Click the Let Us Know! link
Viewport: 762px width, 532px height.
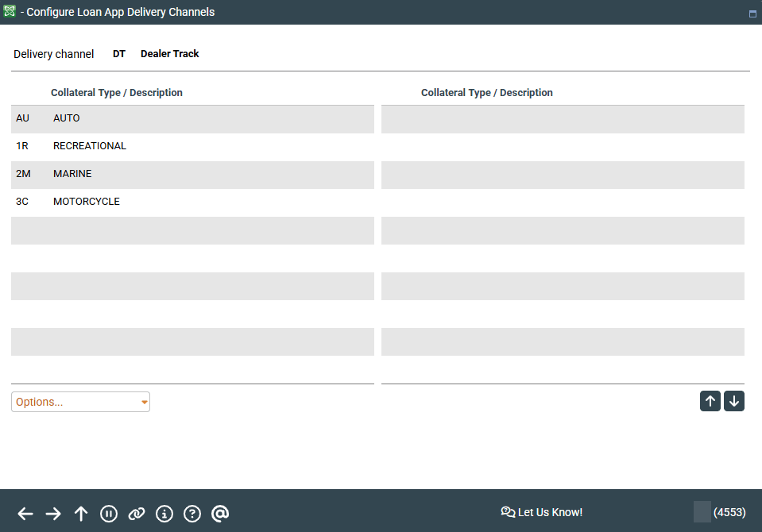point(542,512)
